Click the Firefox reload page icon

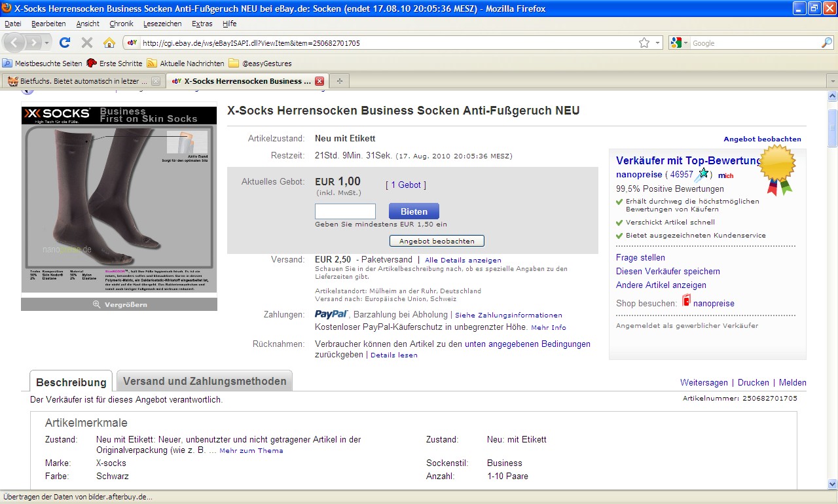64,43
